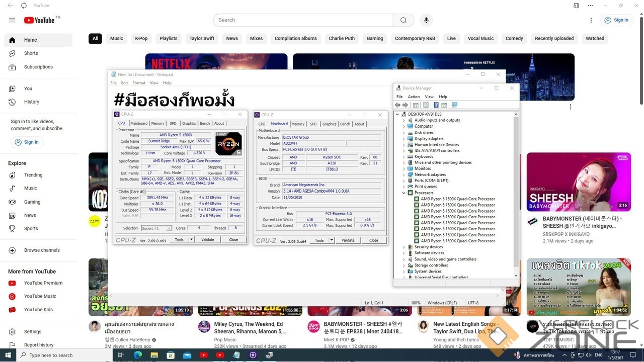Click the Windows Start button
Image resolution: width=644 pixels, height=362 pixels.
[8, 355]
